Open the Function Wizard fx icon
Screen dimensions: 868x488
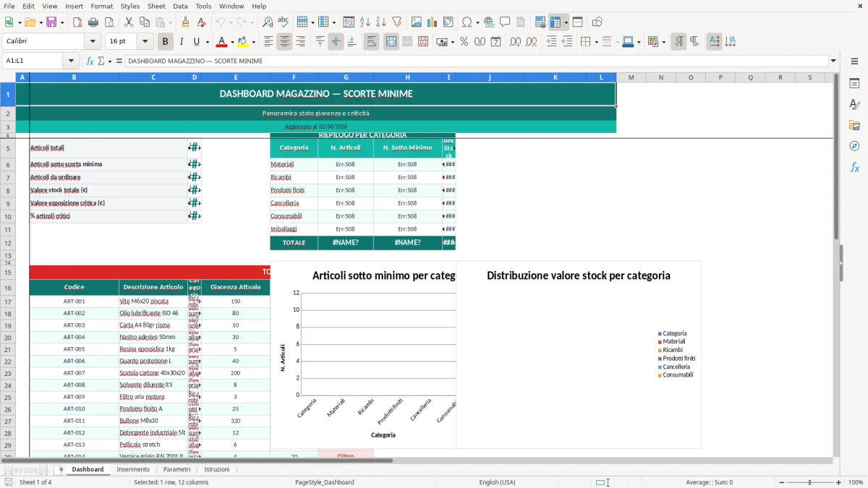(90, 61)
